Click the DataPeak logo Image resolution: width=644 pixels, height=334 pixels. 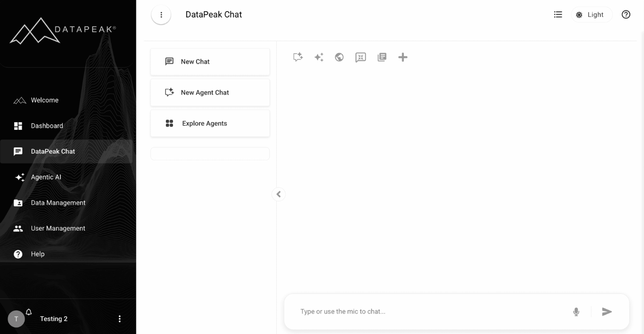pyautogui.click(x=63, y=30)
